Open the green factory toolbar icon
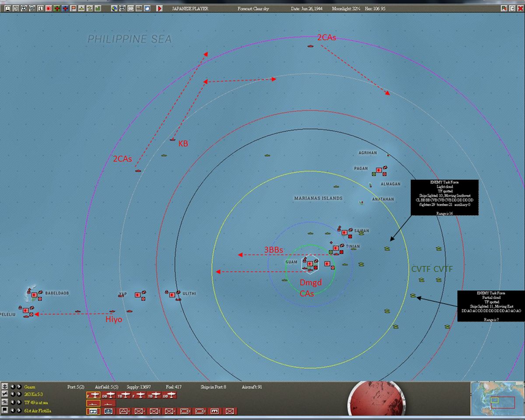Viewport: 525px width, 420px height. 98,8
